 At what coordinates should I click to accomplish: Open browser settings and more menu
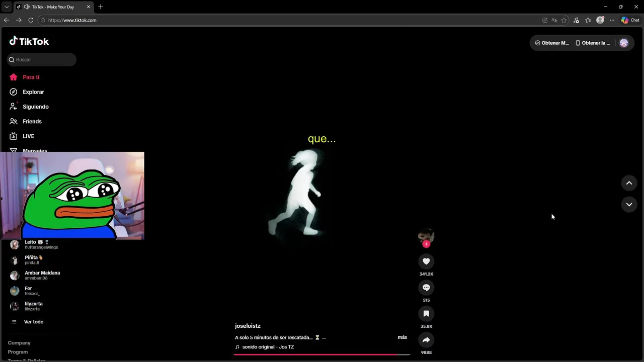click(x=612, y=20)
